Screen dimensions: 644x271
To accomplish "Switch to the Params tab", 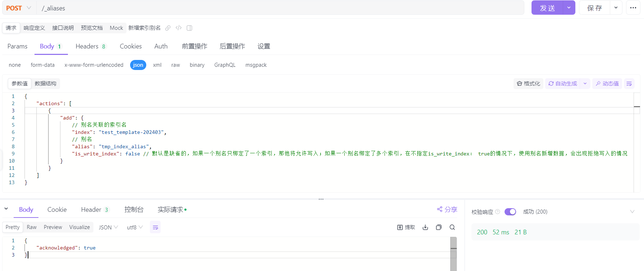I will pyautogui.click(x=17, y=46).
